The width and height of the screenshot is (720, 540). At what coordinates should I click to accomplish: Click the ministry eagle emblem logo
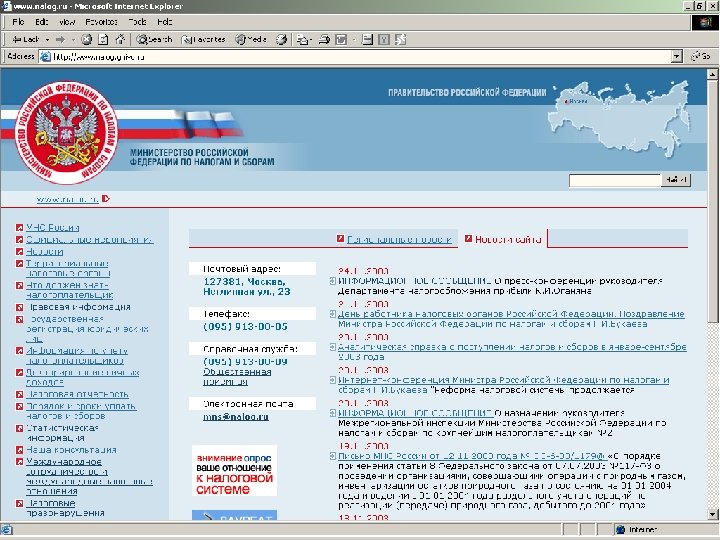click(x=67, y=133)
